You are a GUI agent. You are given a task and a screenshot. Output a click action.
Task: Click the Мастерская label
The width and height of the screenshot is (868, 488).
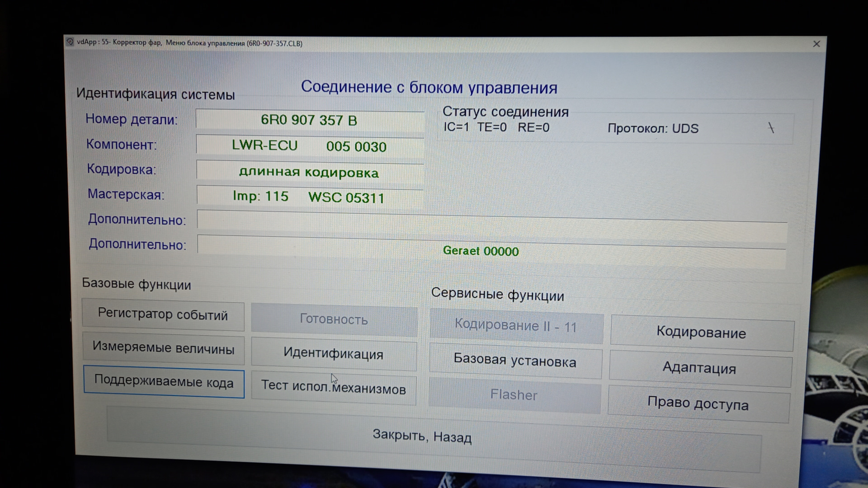[126, 195]
